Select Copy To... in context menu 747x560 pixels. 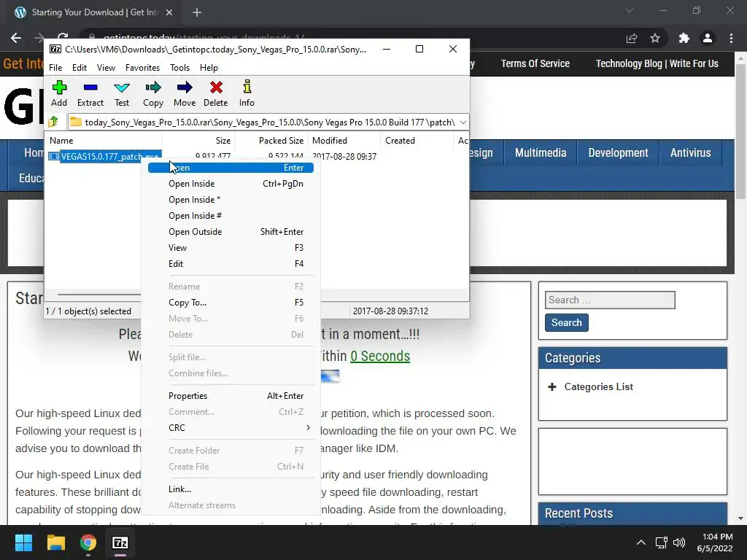[x=231, y=303]
